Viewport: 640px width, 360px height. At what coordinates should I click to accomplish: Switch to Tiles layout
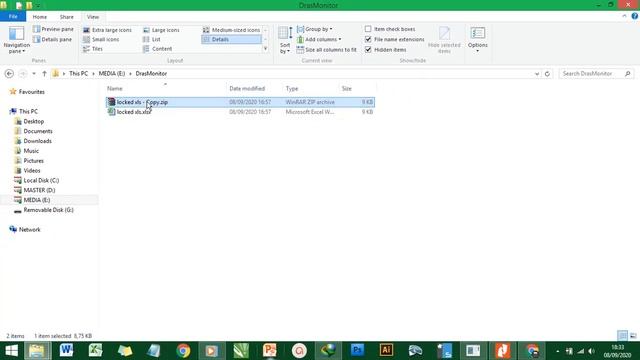click(93, 49)
